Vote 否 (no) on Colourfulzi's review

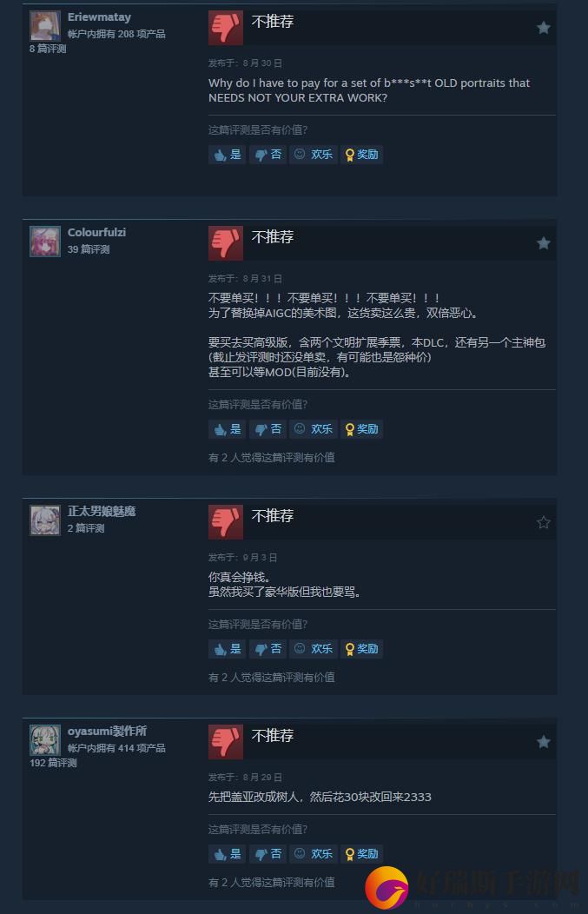coord(268,429)
